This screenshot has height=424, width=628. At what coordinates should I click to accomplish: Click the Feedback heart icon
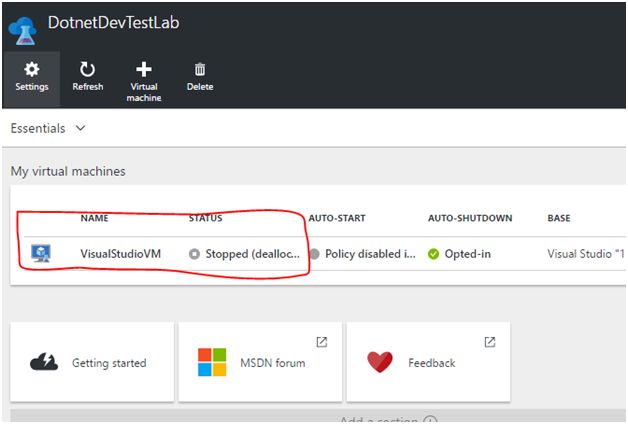click(x=380, y=362)
